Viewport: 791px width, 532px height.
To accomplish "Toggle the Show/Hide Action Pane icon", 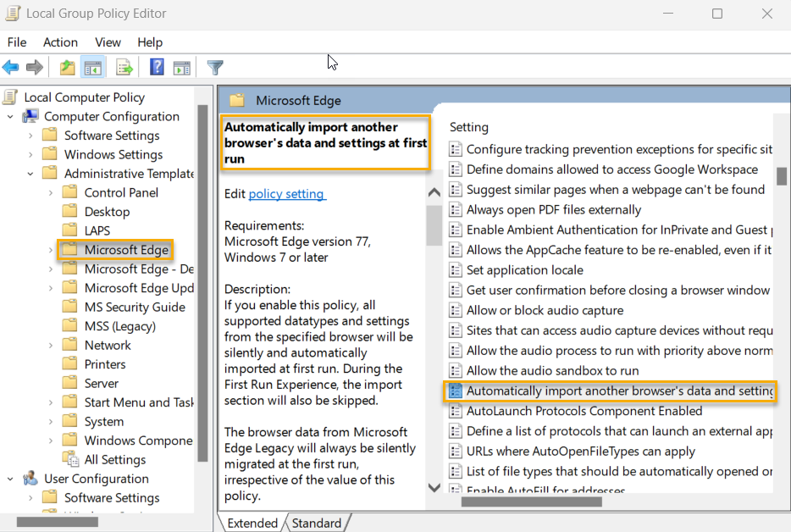I will point(183,67).
